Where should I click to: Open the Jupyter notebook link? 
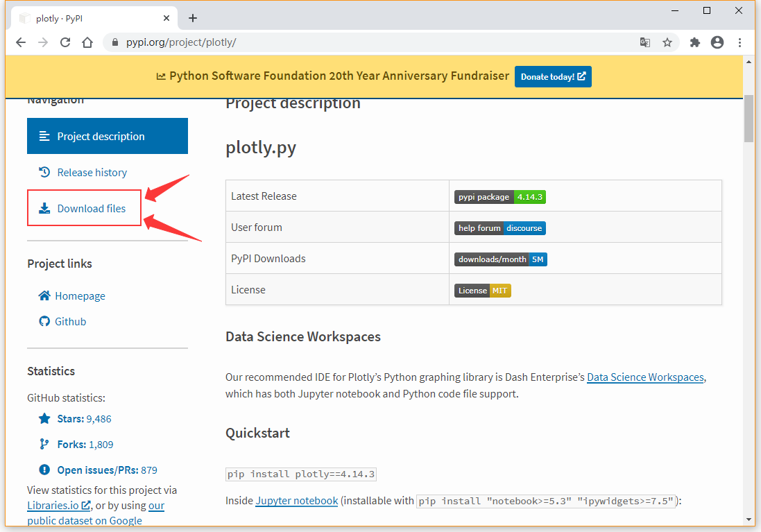[x=297, y=500]
